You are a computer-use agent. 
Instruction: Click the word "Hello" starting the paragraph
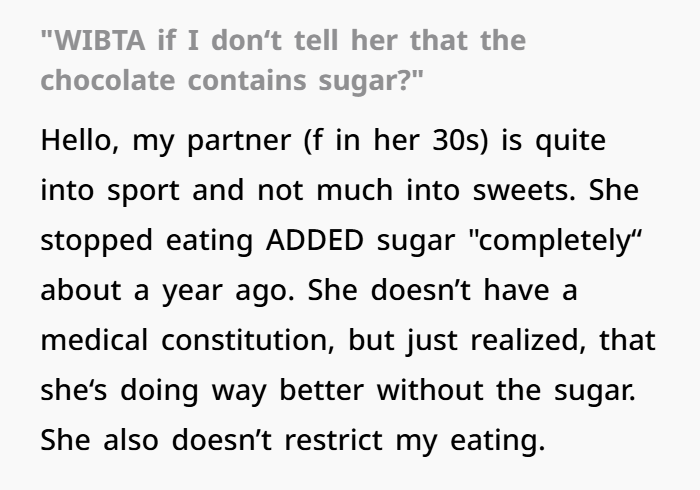point(76,141)
